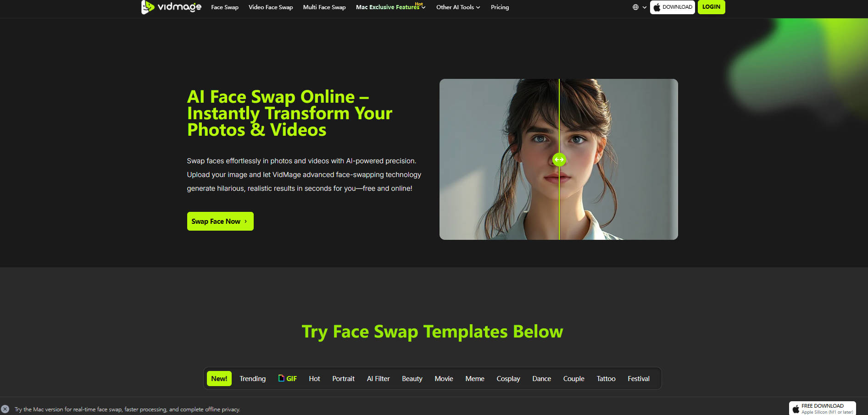Choose the Cosplay template category

point(508,379)
